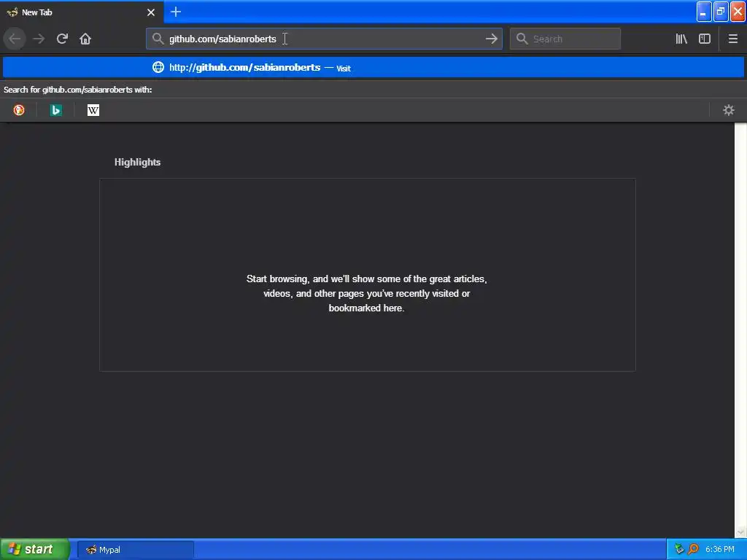Click the network tray icon

(679, 549)
